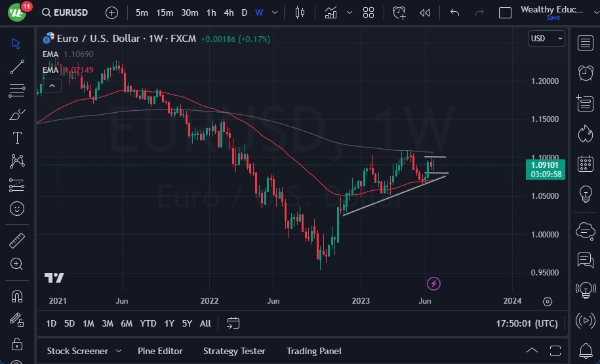Set the chart range to YTD
The height and width of the screenshot is (364, 600).
point(148,323)
